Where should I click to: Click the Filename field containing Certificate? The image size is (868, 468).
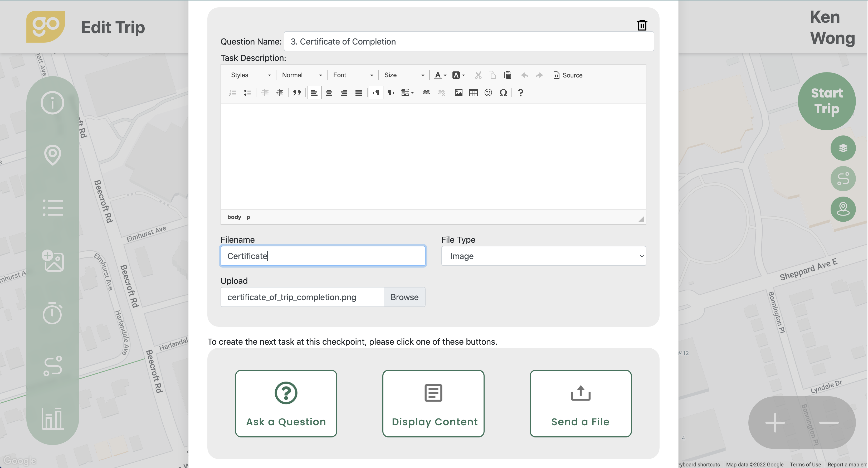click(x=323, y=256)
